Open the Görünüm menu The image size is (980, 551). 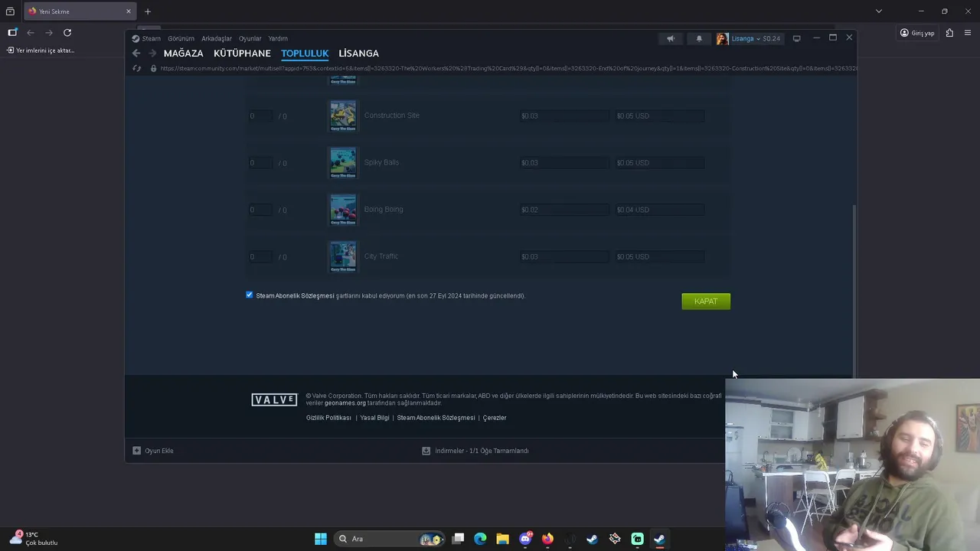click(181, 38)
